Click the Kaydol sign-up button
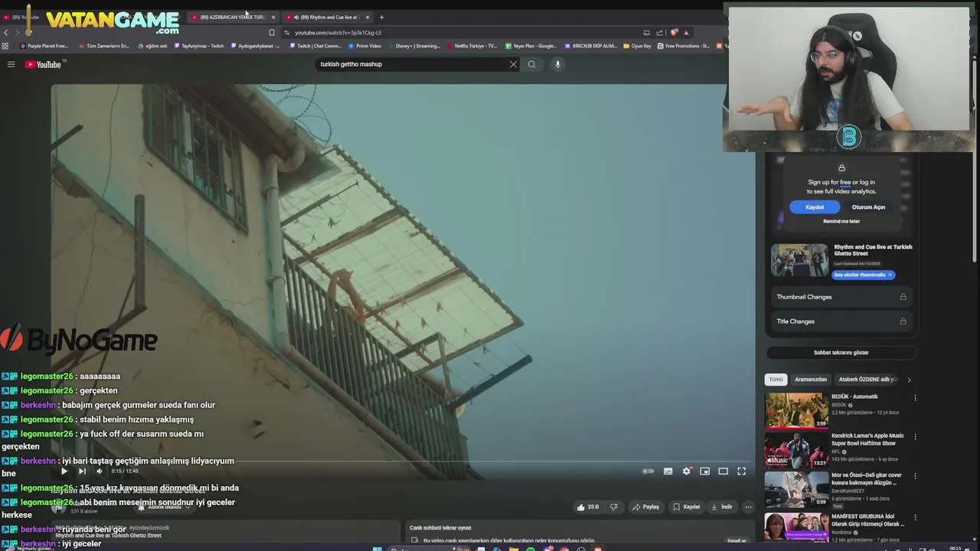Screen dimensions: 980x551 815,207
